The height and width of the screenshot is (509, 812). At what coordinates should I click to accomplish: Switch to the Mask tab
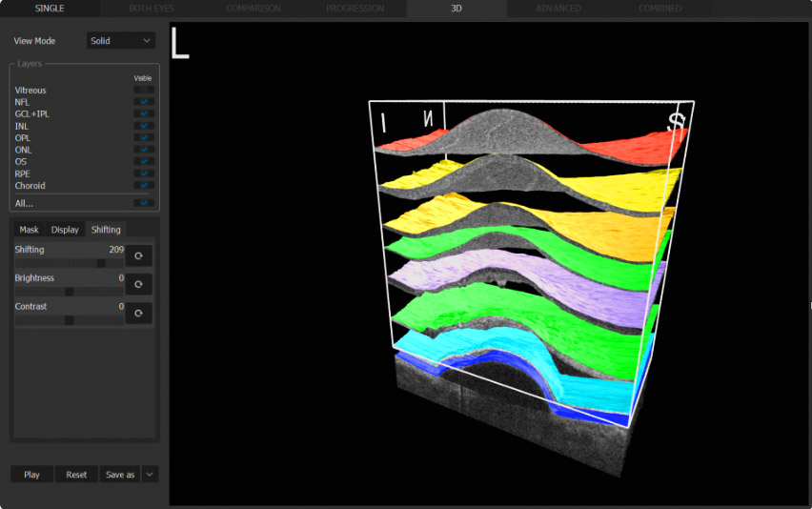(x=29, y=230)
